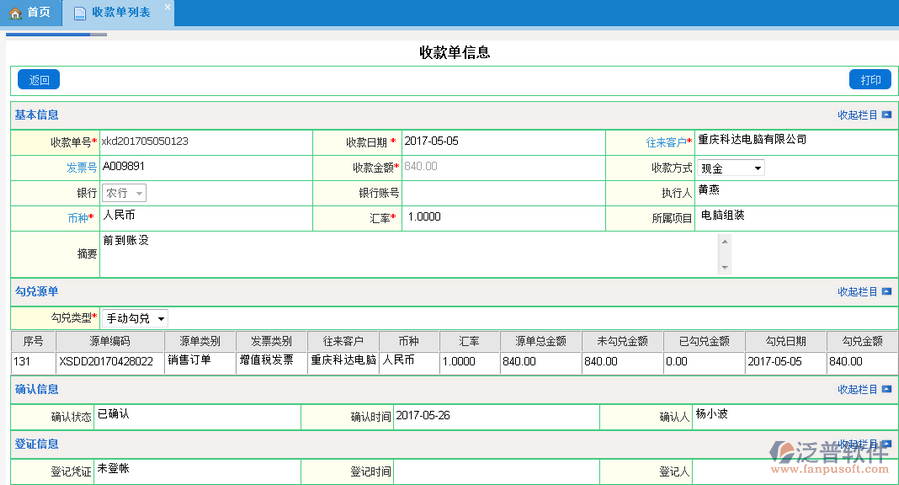This screenshot has width=899, height=485.
Task: Select the 收款单列表 tab
Action: click(x=120, y=13)
